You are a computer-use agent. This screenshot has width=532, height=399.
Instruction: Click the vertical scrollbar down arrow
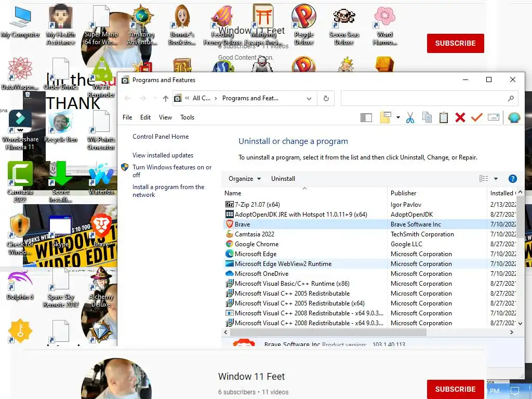pos(520,323)
